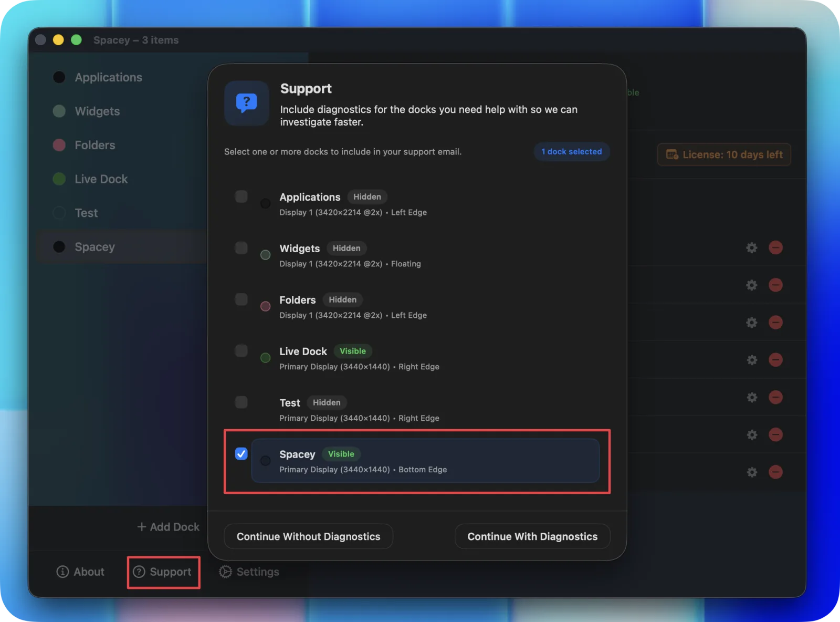Check the Live Dock checkbox
This screenshot has height=622, width=840.
click(241, 351)
